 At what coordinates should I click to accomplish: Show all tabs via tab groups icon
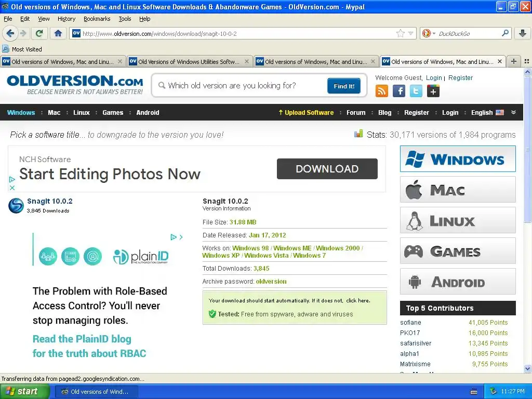click(527, 61)
